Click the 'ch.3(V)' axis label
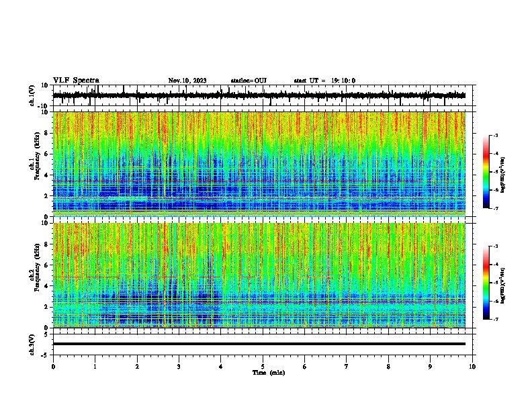This screenshot has width=532, height=411. point(32,345)
